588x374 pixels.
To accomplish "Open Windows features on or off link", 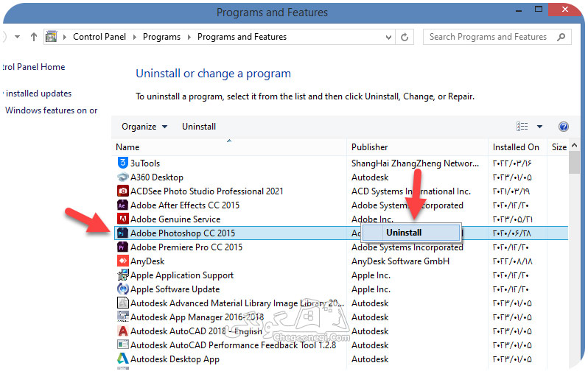I will click(51, 110).
